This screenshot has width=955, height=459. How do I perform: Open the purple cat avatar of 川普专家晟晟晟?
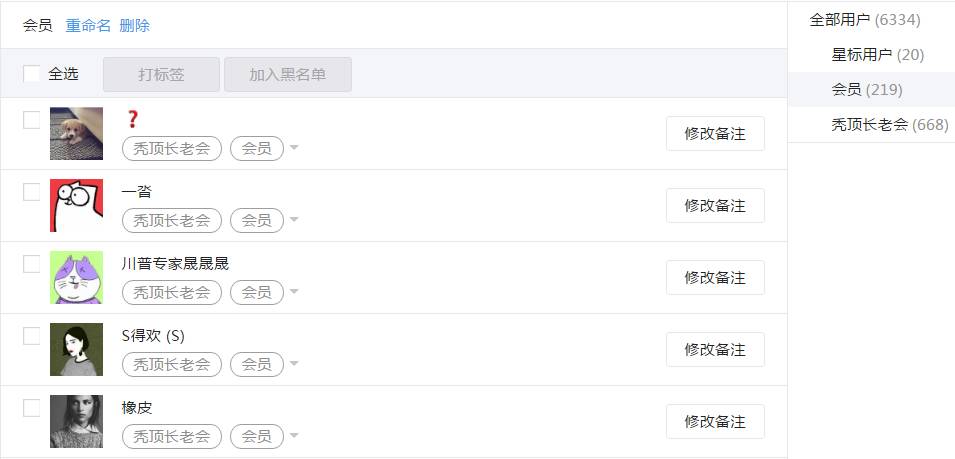click(76, 277)
